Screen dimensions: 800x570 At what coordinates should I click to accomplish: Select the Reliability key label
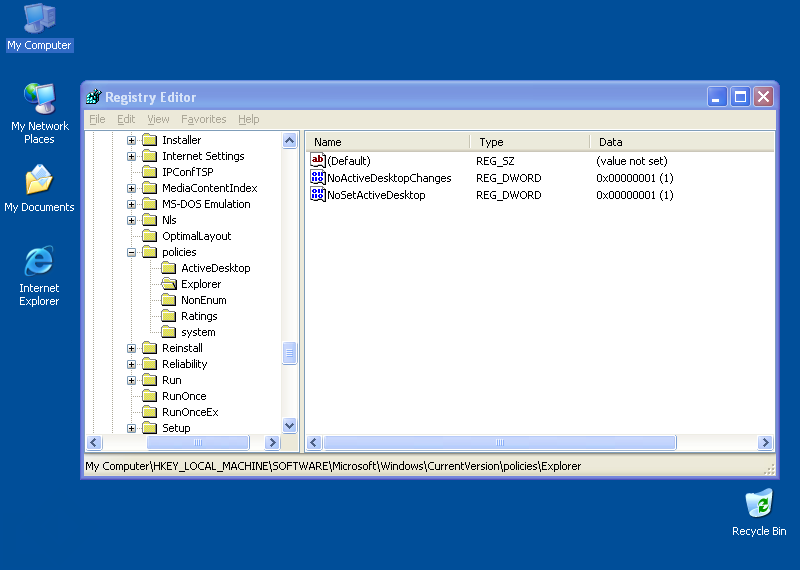pos(185,364)
